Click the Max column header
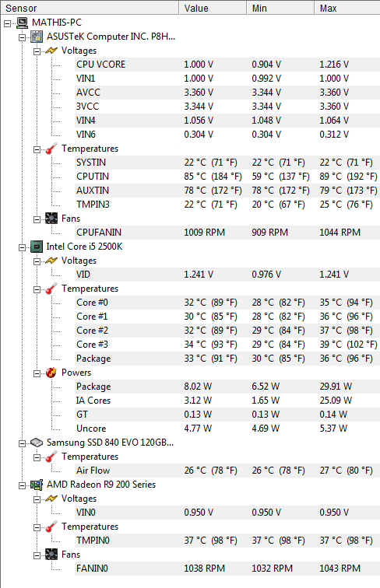 pyautogui.click(x=347, y=8)
